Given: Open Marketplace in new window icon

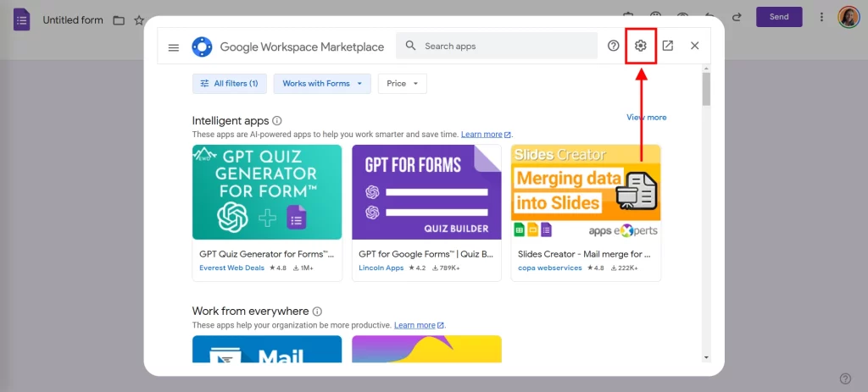Looking at the screenshot, I should pos(668,46).
